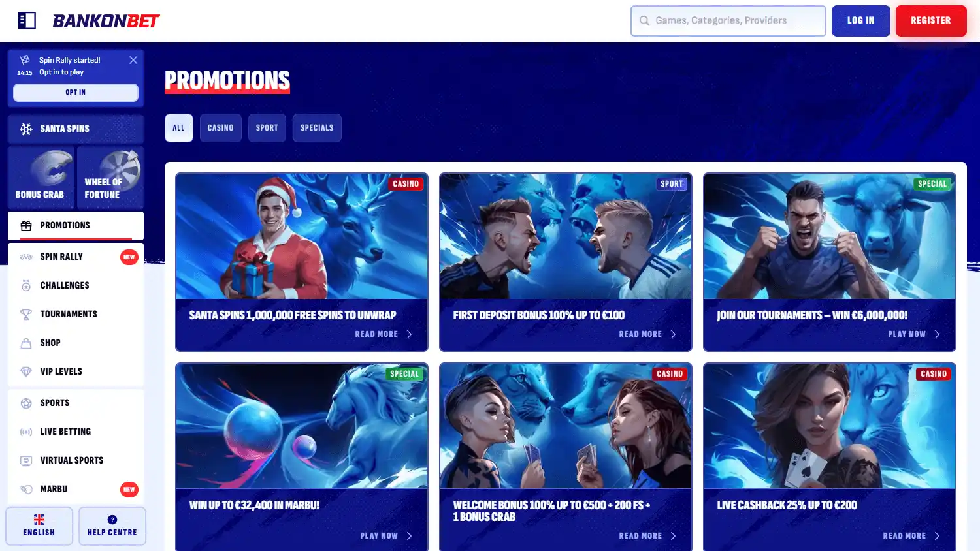Image resolution: width=980 pixels, height=551 pixels.
Task: Switch to the Sport promotions tab
Action: pos(267,128)
